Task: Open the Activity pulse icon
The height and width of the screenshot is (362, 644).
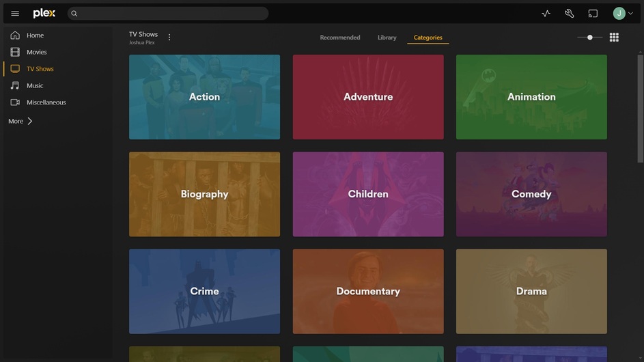Action: pos(546,14)
